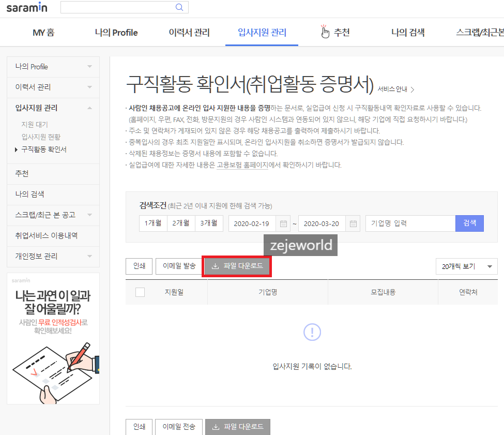Click the saramin logo
504x435 pixels.
tap(27, 7)
